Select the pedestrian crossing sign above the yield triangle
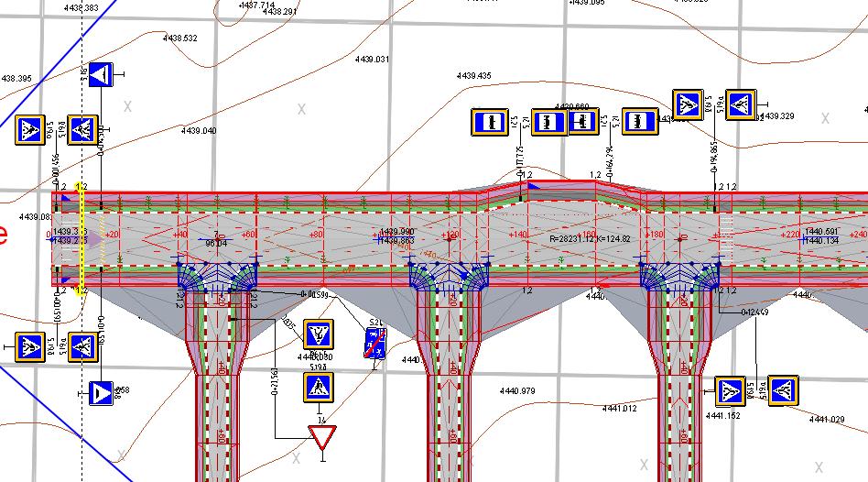The image size is (868, 482). [319, 388]
